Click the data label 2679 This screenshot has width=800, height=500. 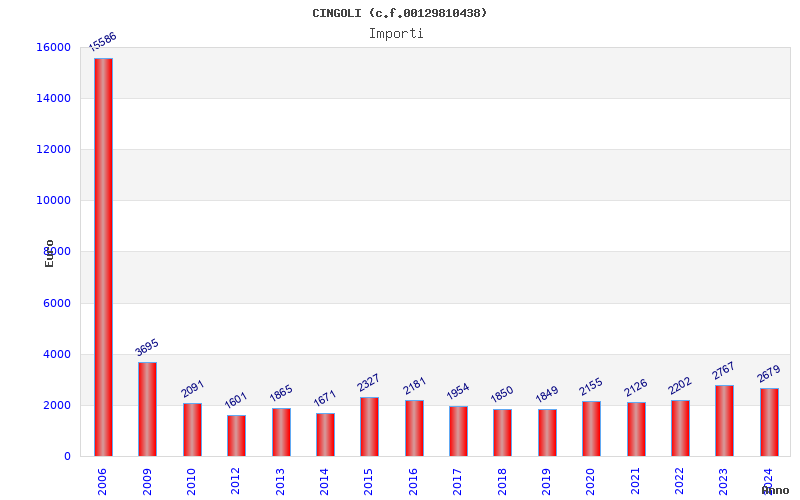(x=769, y=374)
